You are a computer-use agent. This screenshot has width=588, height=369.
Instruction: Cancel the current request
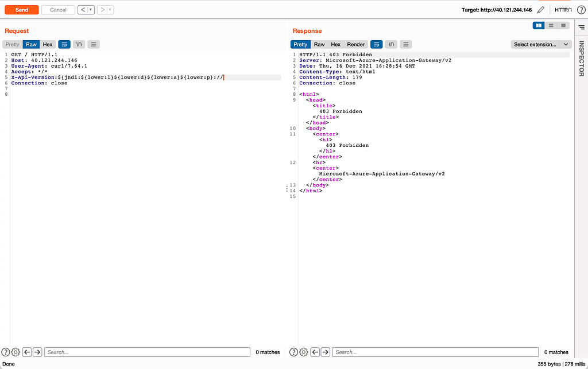(x=58, y=10)
